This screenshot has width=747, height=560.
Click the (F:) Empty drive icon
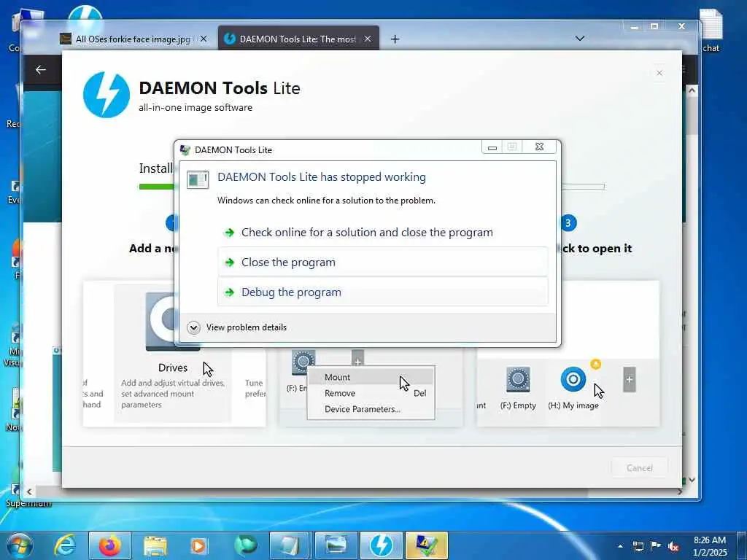(x=519, y=379)
